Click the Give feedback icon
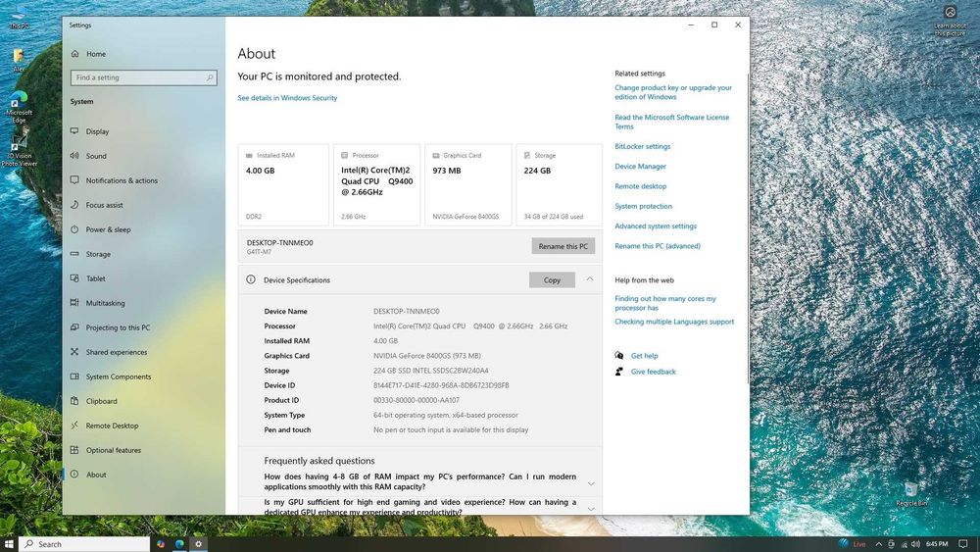 tap(618, 372)
